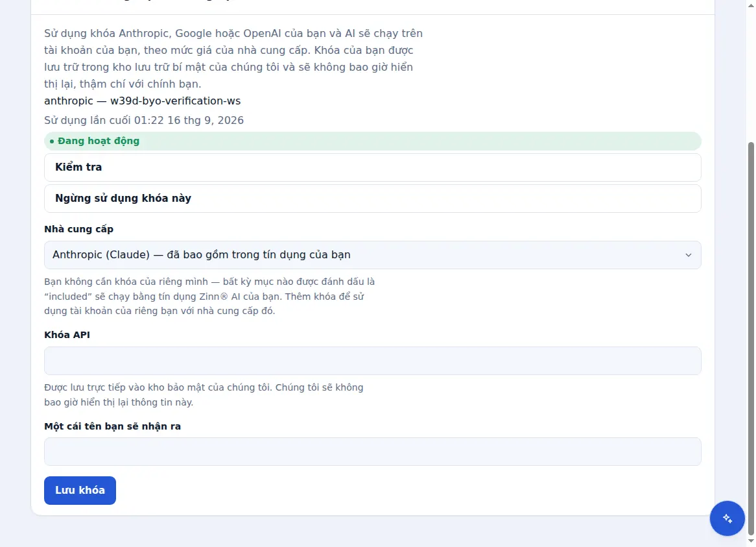The width and height of the screenshot is (756, 547).
Task: Focus the Khóa API input field
Action: 372,360
